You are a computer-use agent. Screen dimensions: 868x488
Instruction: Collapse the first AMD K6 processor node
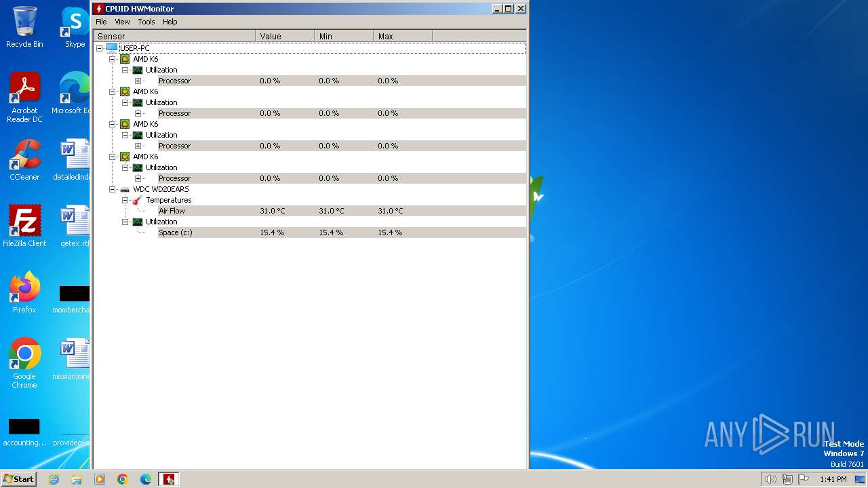click(x=112, y=59)
